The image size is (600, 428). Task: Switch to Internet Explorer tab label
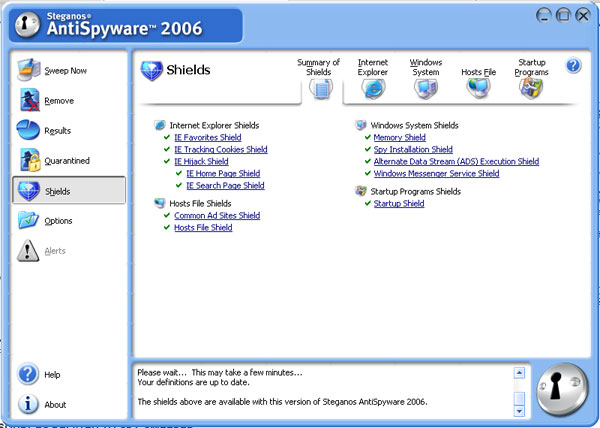tap(373, 67)
